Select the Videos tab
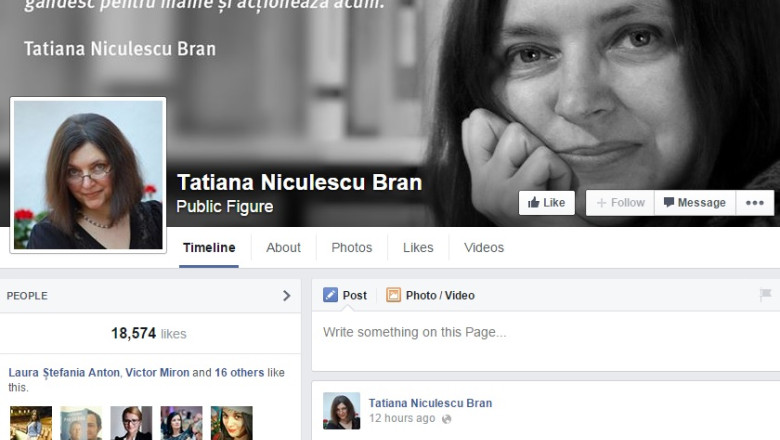The image size is (780, 440). 484,248
